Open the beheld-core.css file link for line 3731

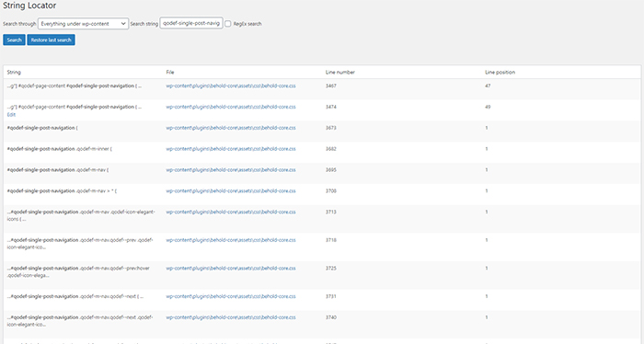coord(231,296)
